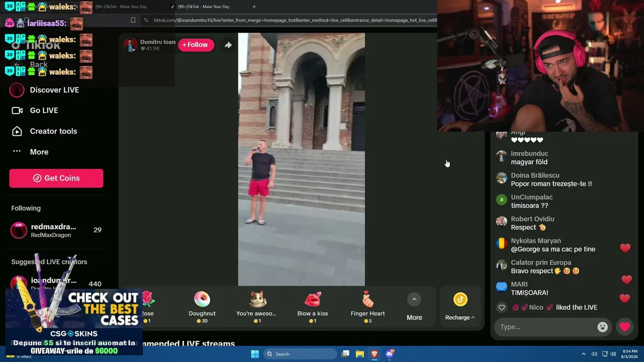Click the comment "Popor roman trezește-te !!"
Image resolution: width=644 pixels, height=362 pixels.
(x=551, y=184)
